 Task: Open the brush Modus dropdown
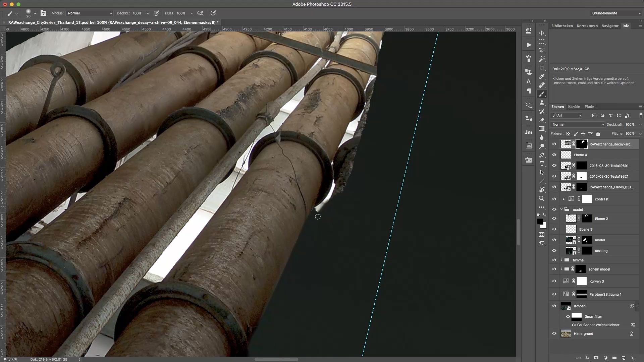pos(90,13)
